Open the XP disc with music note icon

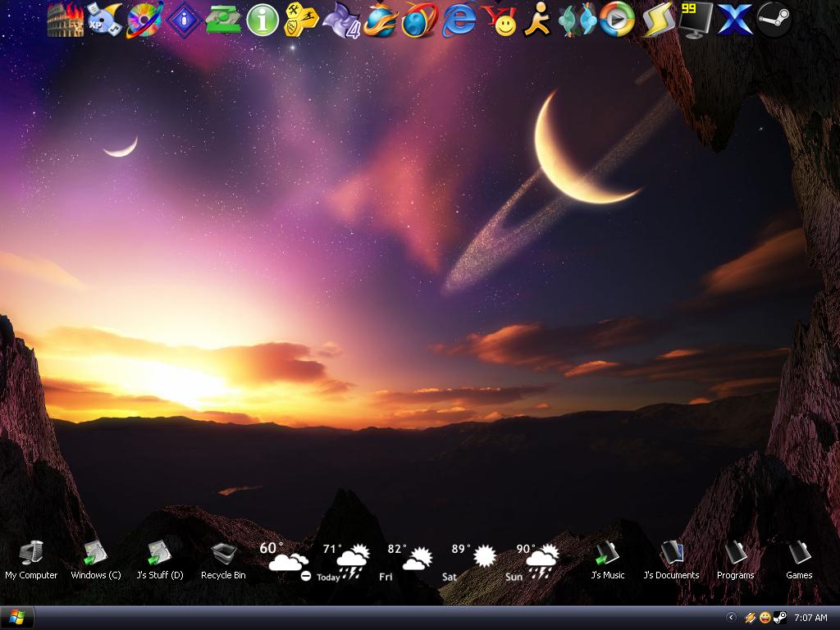(105, 20)
